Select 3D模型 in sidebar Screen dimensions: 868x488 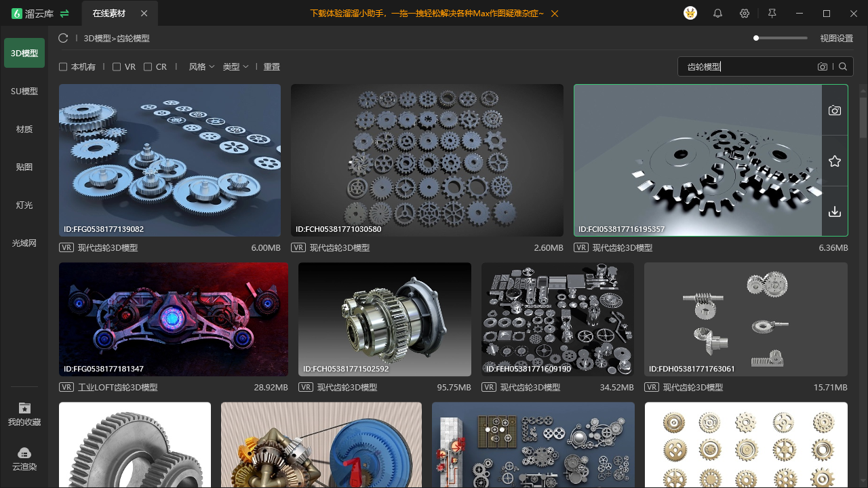pos(24,53)
